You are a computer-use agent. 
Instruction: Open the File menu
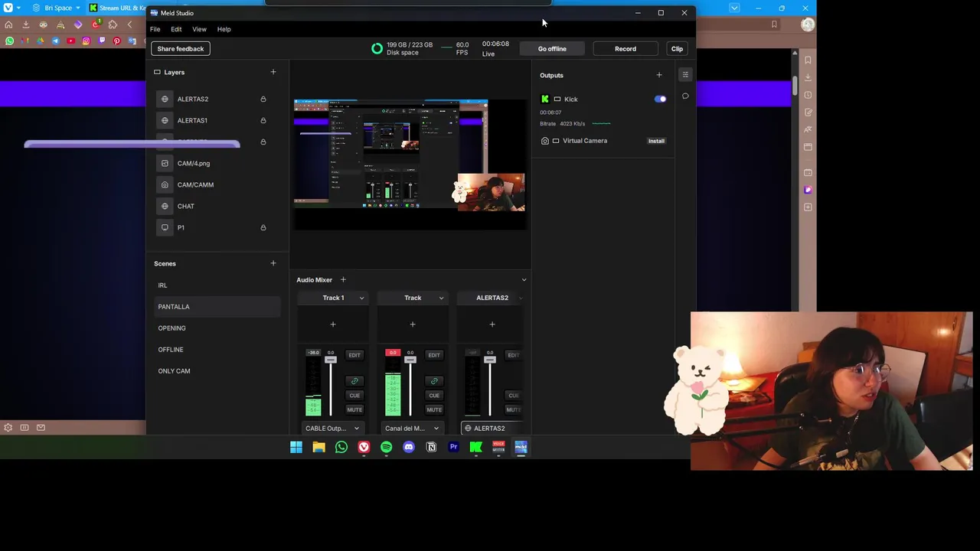(155, 29)
